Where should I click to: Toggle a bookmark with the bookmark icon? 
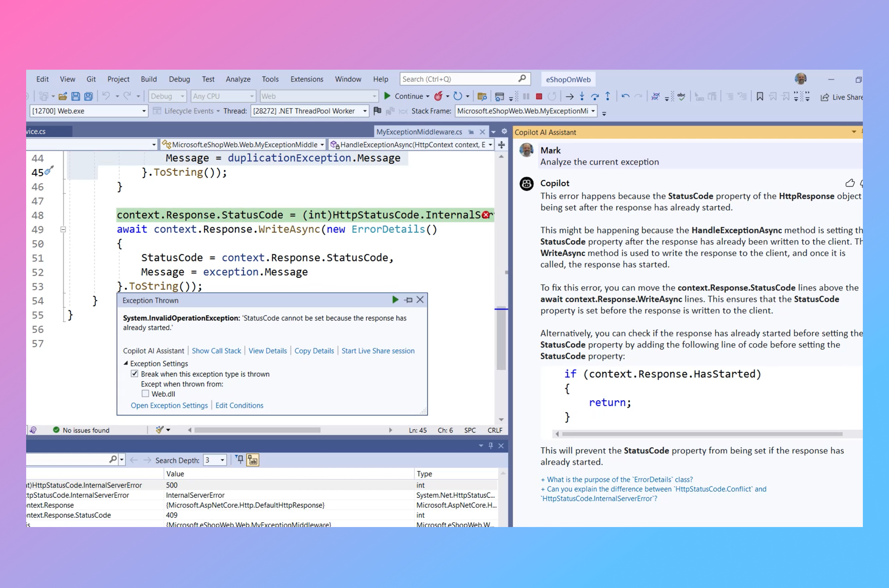coord(760,97)
